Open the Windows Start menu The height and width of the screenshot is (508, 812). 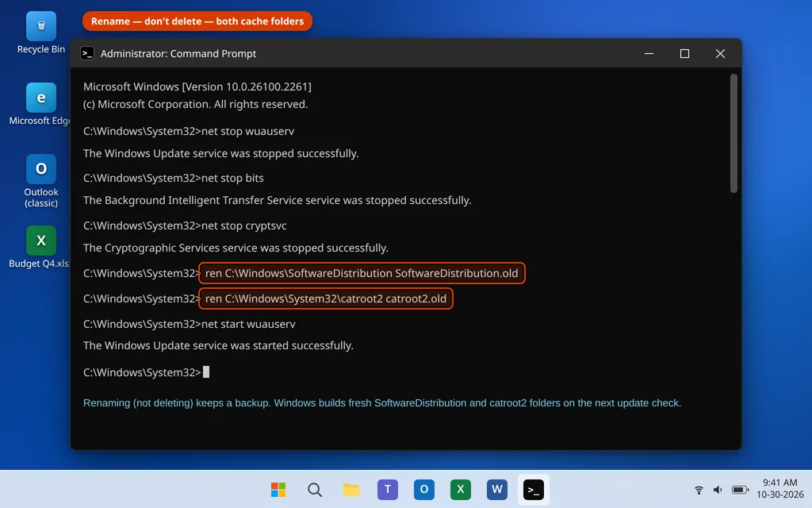pyautogui.click(x=278, y=489)
